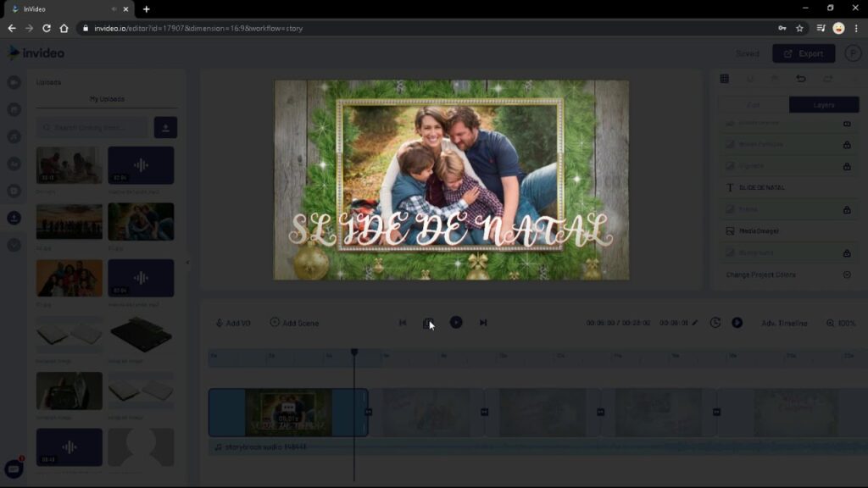
Task: Click transition icon after fourth scene
Action: click(717, 413)
